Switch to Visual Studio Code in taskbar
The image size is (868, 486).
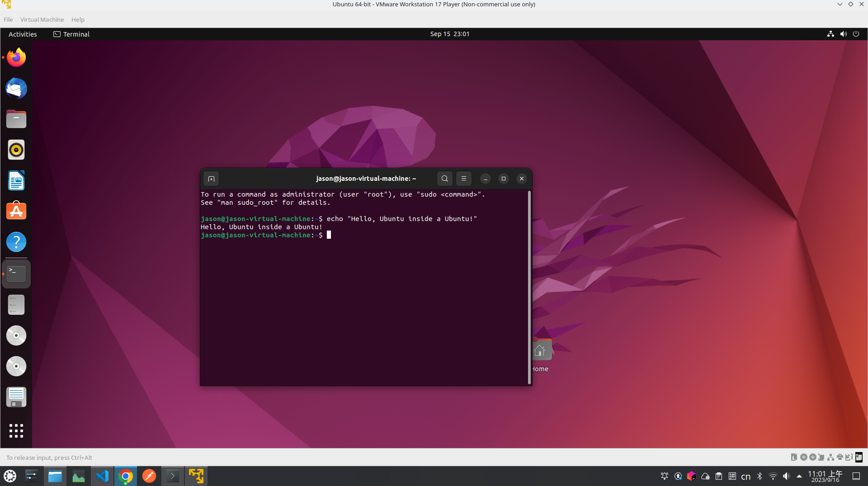(102, 476)
